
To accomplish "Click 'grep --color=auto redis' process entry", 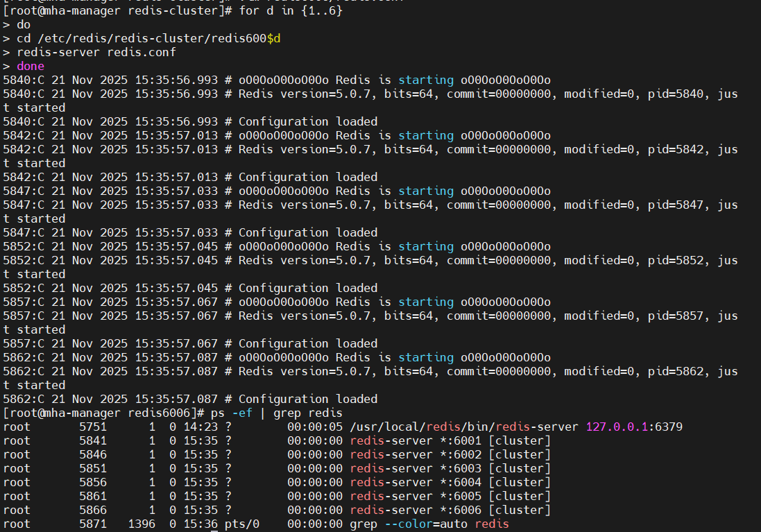I will 429,524.
